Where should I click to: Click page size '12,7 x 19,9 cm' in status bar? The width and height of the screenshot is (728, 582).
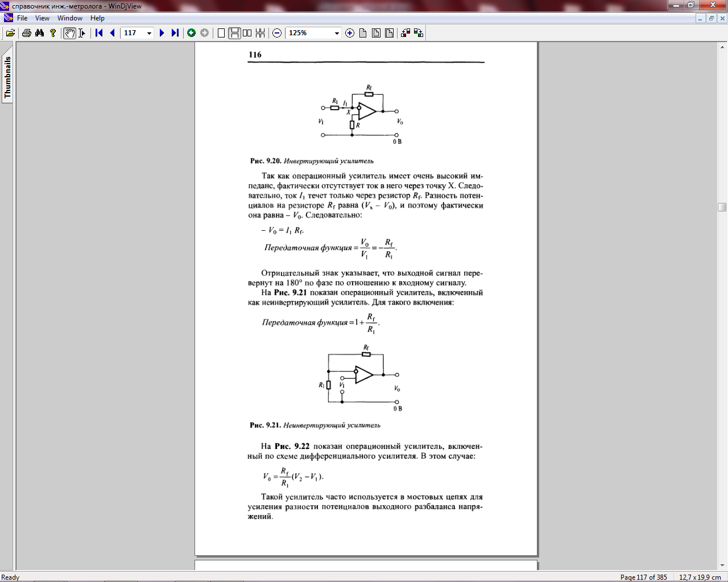[x=700, y=577]
